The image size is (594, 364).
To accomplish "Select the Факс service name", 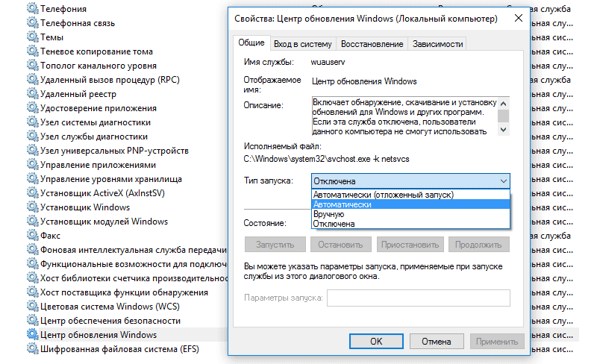I will (51, 236).
